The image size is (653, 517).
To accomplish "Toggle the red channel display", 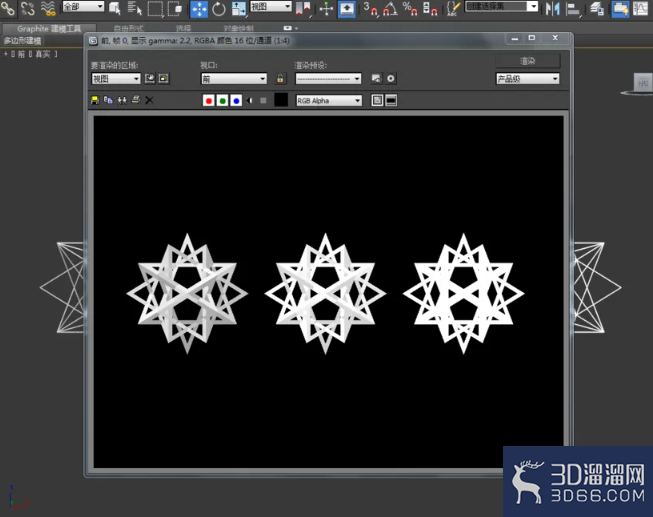I will pos(209,101).
